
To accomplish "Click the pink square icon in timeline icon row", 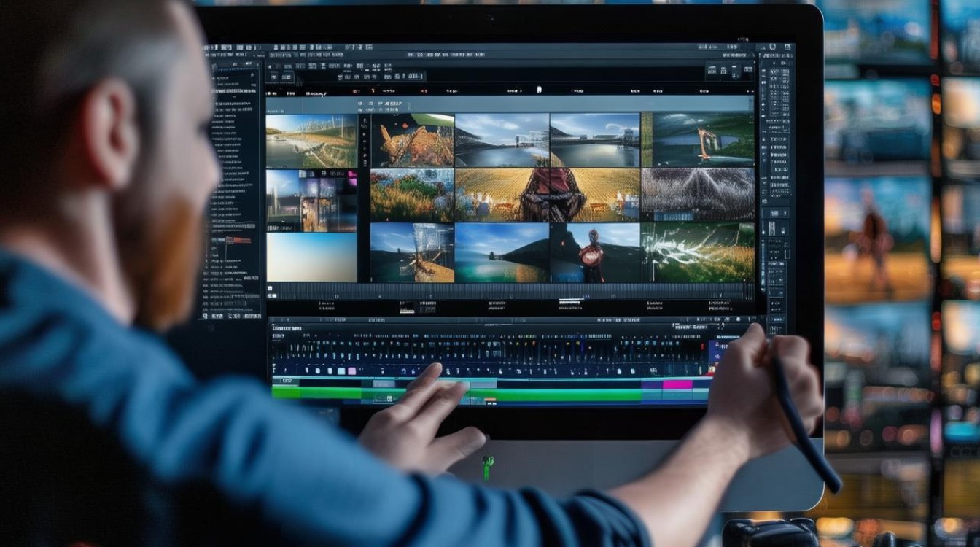I will pyautogui.click(x=350, y=371).
